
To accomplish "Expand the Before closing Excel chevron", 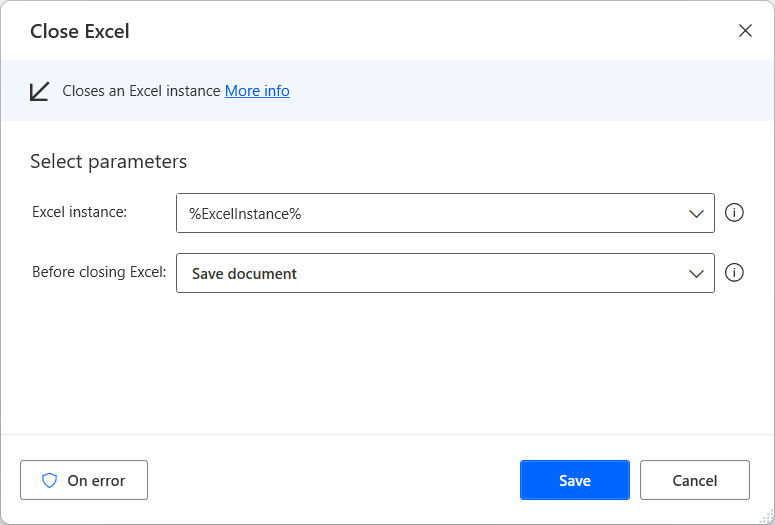I will [x=696, y=273].
